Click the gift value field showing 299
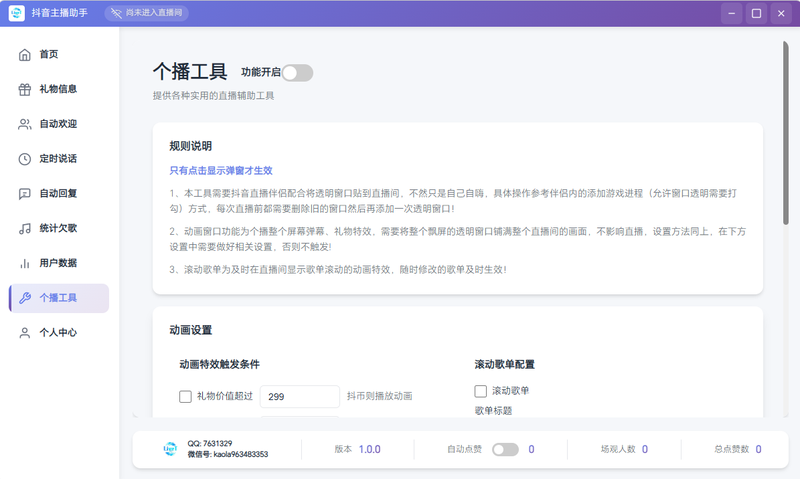800x479 pixels. [x=299, y=397]
